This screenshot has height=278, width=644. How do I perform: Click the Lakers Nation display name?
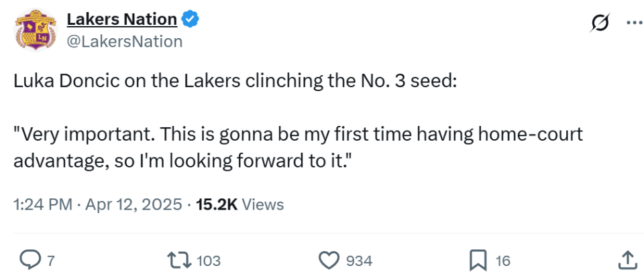121,19
